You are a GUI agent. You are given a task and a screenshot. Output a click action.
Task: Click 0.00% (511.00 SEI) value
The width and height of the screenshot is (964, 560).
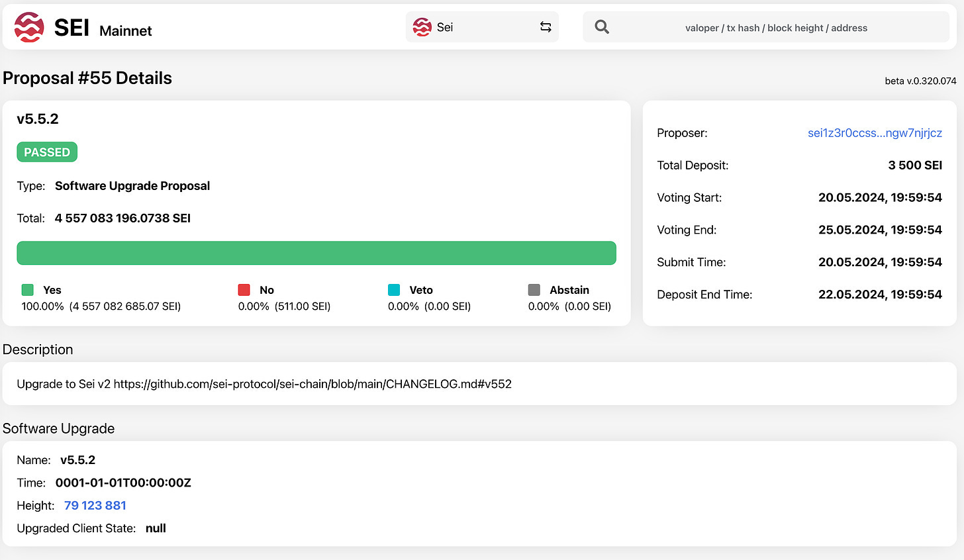click(285, 306)
